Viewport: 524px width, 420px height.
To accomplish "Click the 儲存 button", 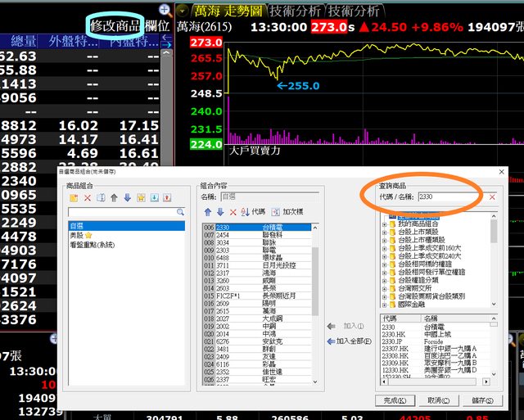I will (482, 400).
